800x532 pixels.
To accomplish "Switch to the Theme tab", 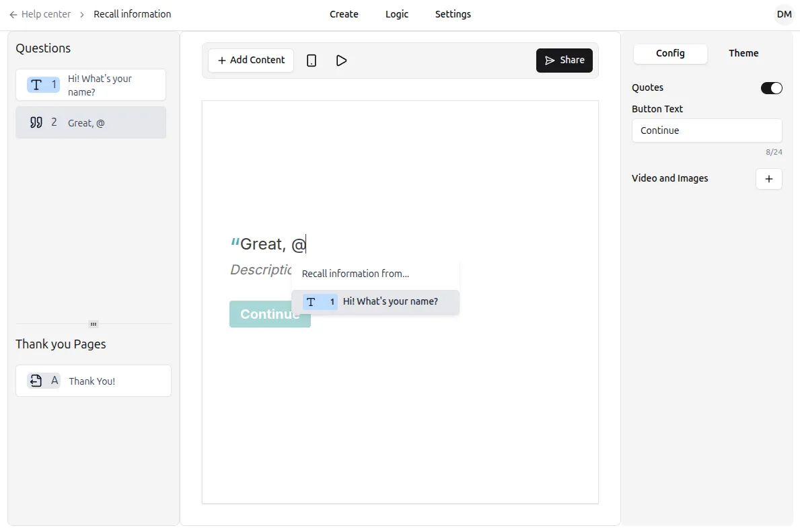I will pos(743,54).
